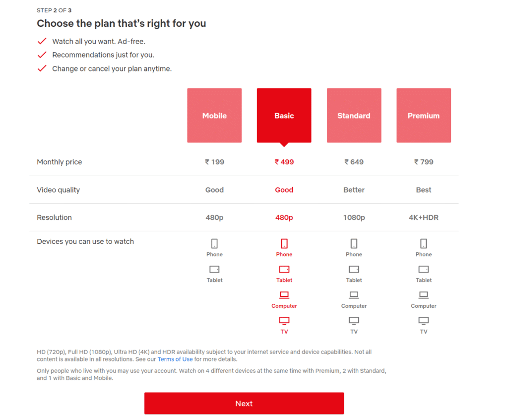This screenshot has width=508, height=420.
Task: Choose the Basic plan tile
Action: point(284,116)
